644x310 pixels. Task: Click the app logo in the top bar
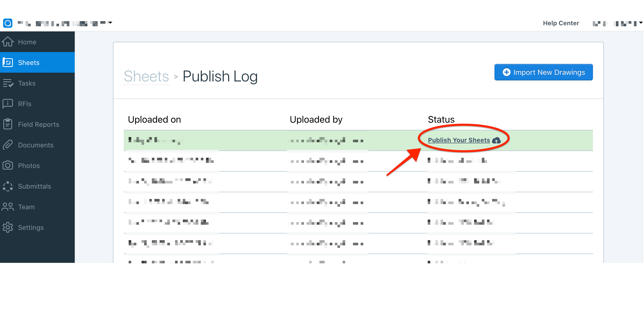click(x=8, y=23)
